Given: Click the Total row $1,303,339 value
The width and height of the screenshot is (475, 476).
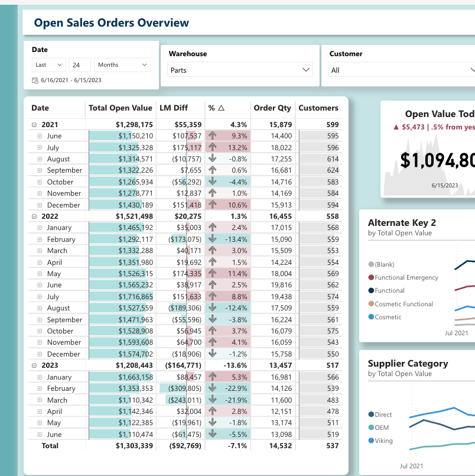Looking at the screenshot, I should 134,446.
